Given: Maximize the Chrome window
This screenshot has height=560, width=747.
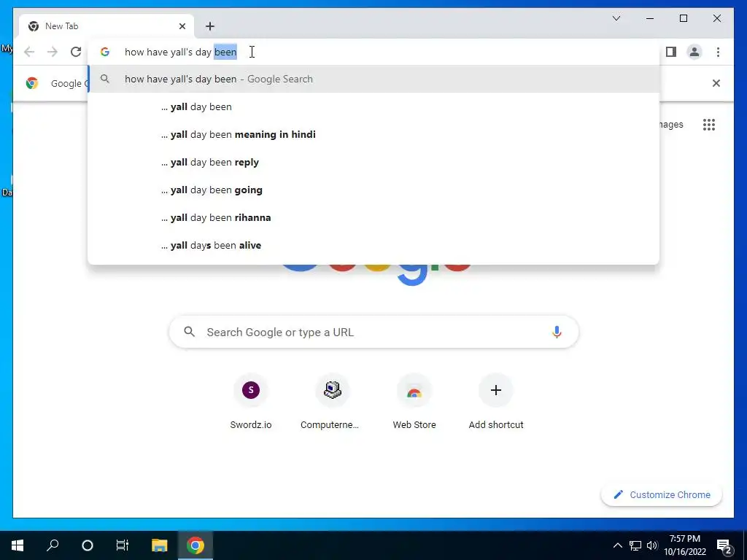Looking at the screenshot, I should tap(683, 18).
